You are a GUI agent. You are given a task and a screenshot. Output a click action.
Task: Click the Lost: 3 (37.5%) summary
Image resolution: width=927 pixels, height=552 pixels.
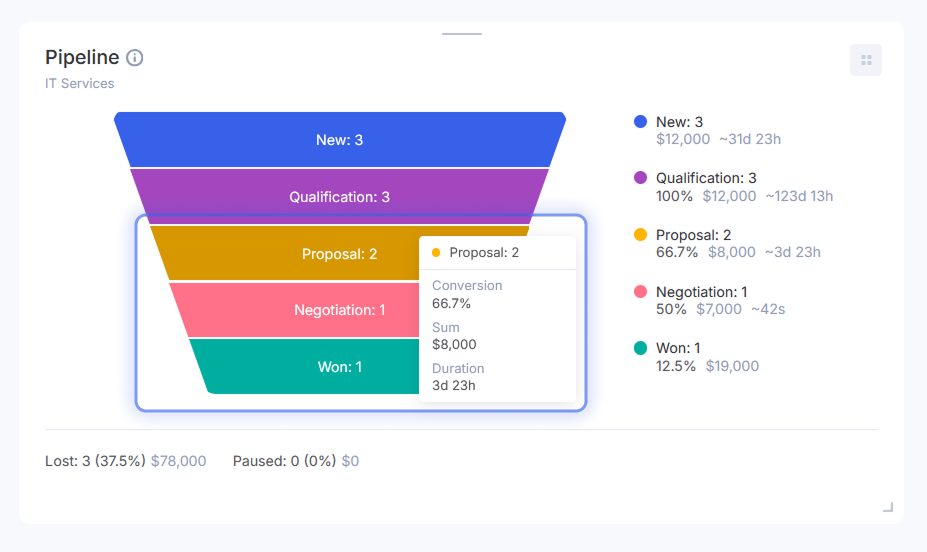(x=96, y=461)
